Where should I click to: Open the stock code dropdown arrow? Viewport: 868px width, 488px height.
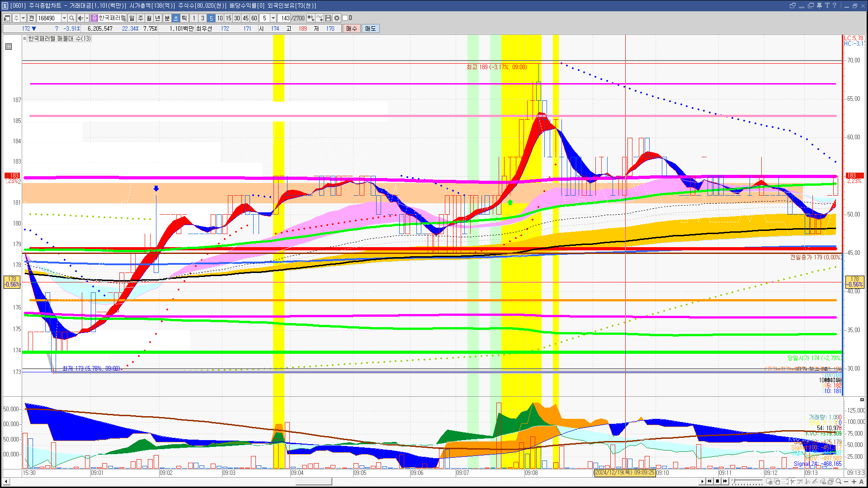tap(64, 18)
